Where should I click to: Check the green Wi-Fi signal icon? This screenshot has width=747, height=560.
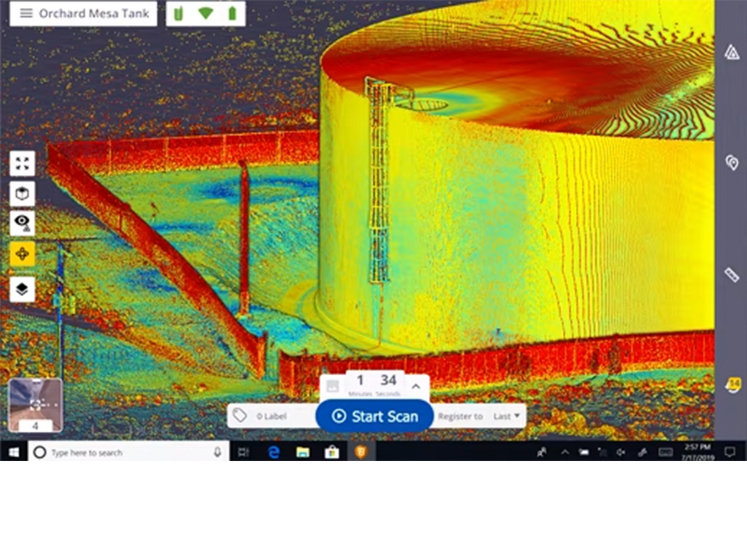[206, 14]
